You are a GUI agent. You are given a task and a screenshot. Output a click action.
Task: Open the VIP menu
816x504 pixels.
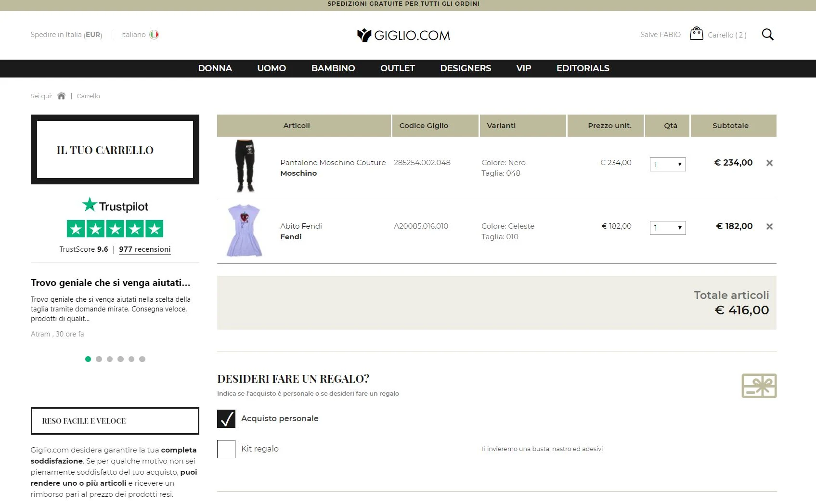pos(524,68)
